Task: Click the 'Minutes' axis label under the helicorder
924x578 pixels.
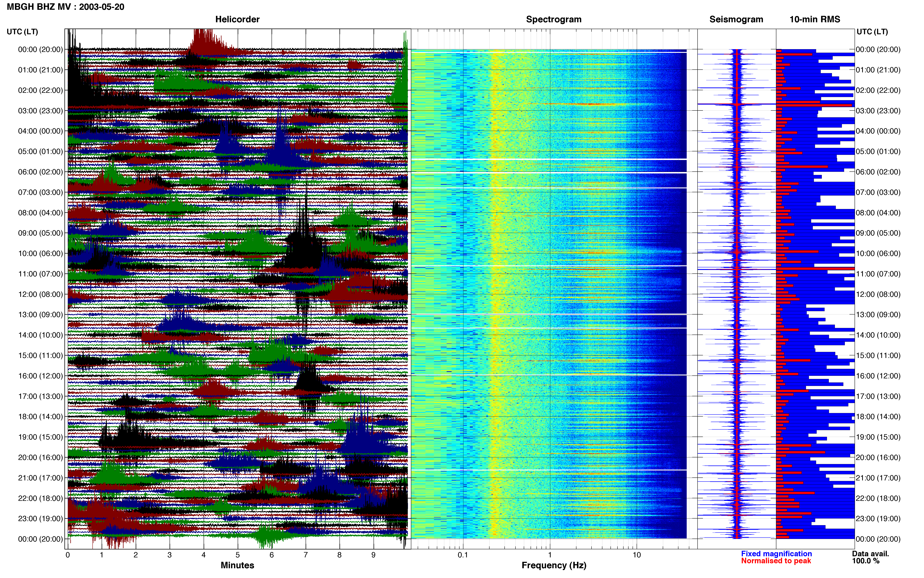Action: click(237, 565)
